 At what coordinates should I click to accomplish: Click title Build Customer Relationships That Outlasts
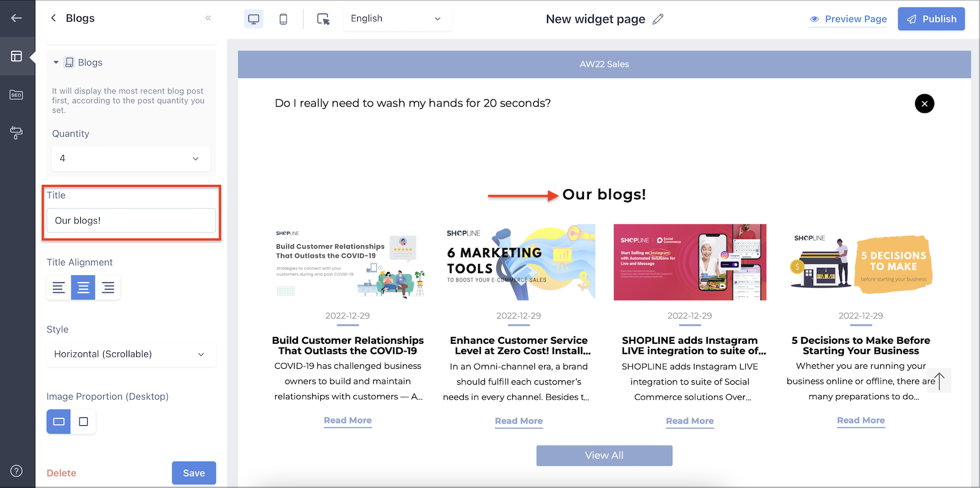point(348,345)
